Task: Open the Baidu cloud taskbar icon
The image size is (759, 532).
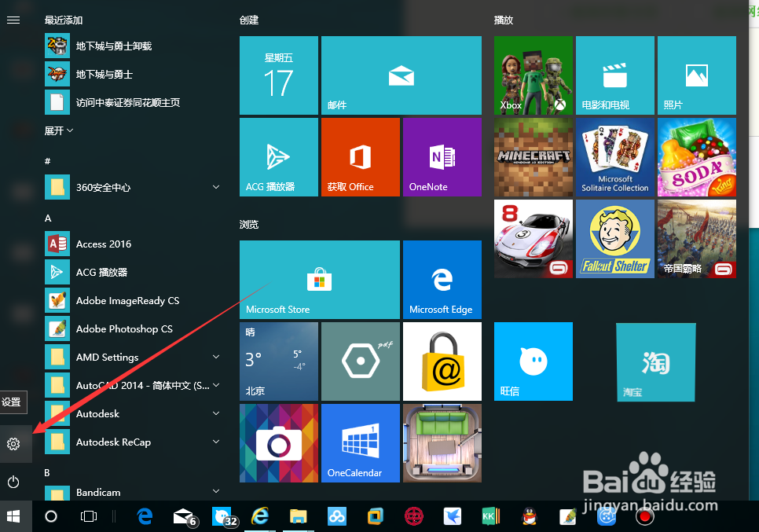Action: [x=337, y=516]
